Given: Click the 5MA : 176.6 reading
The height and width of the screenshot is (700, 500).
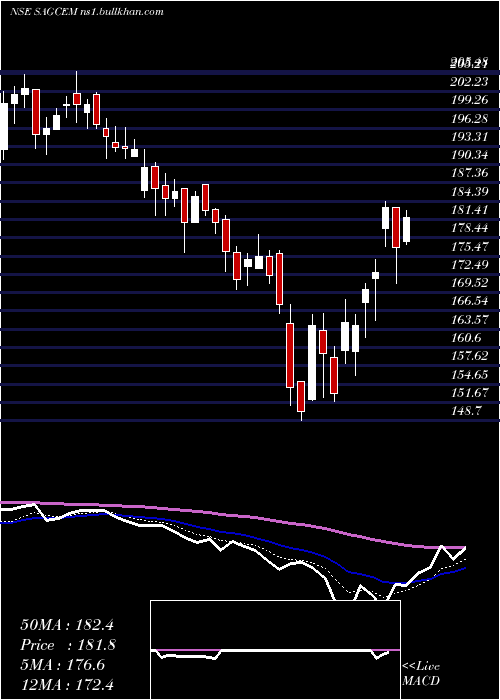Looking at the screenshot, I should point(62,665).
